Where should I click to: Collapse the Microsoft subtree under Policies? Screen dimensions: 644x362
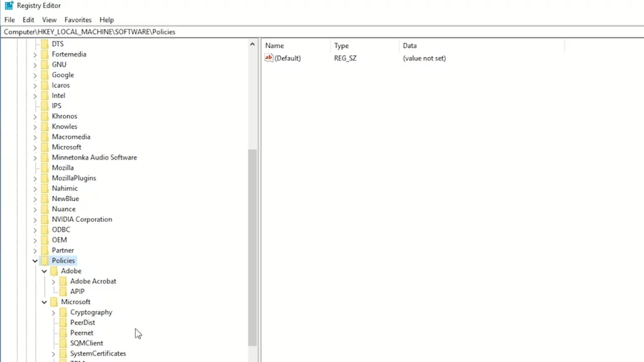tap(44, 302)
